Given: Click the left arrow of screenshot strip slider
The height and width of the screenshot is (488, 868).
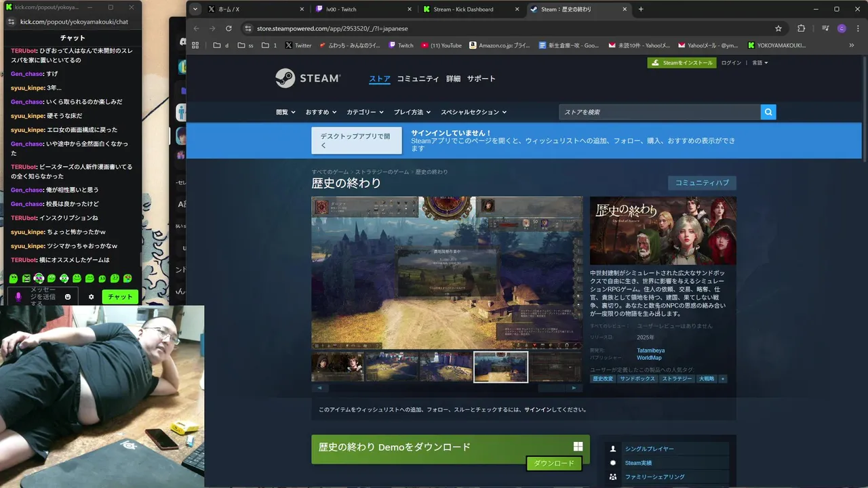Looking at the screenshot, I should [x=319, y=388].
